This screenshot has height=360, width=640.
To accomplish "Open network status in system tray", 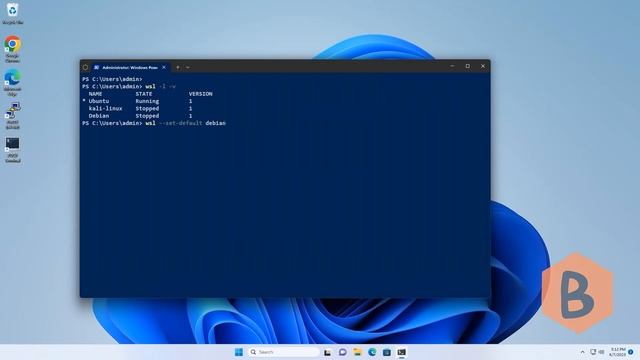I will pyautogui.click(x=593, y=352).
